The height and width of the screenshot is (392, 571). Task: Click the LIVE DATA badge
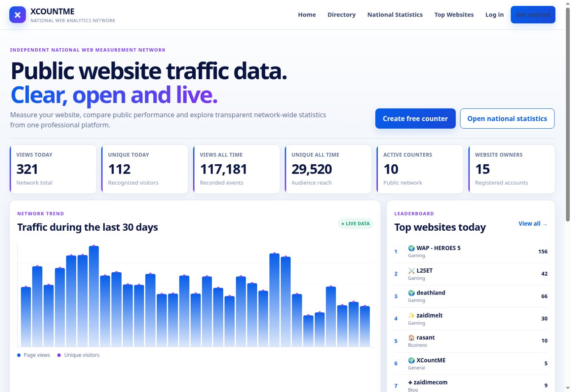click(x=355, y=224)
